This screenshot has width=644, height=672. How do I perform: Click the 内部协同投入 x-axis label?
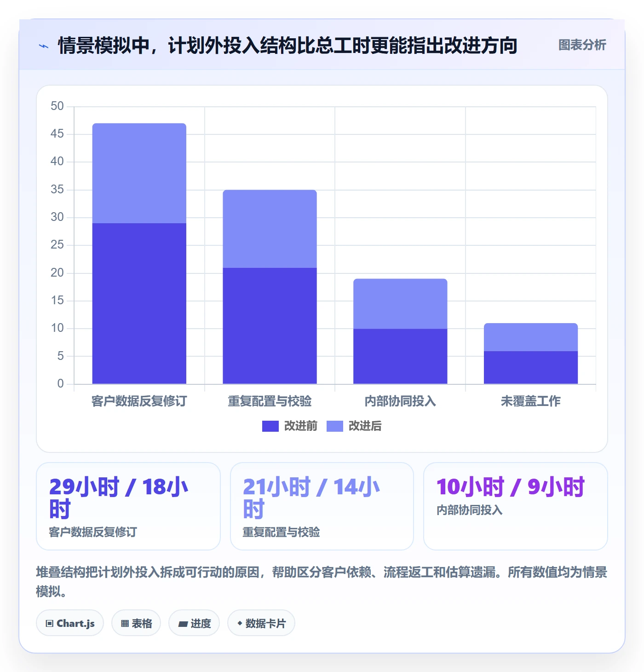[400, 401]
